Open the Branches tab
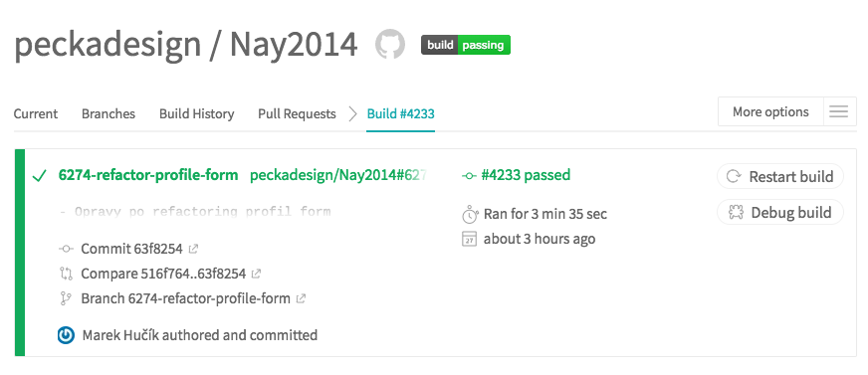The width and height of the screenshot is (868, 375). click(108, 114)
